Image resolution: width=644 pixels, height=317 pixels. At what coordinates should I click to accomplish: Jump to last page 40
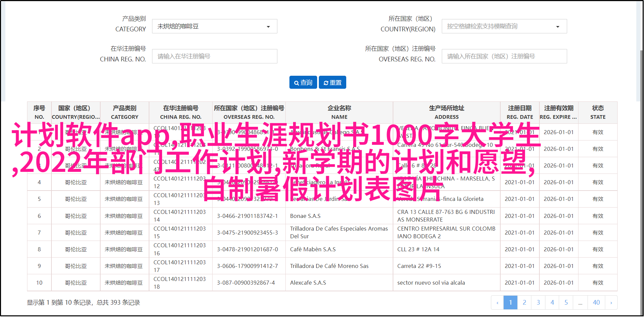tap(596, 303)
